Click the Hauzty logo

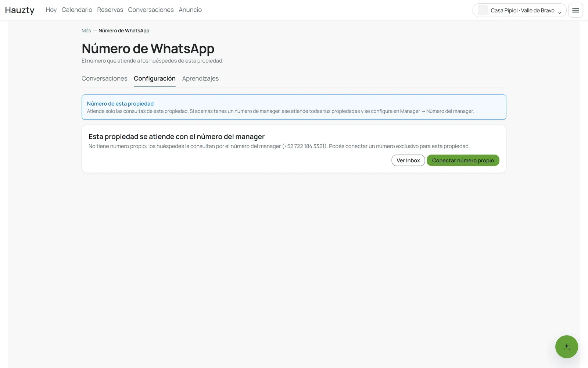[20, 10]
